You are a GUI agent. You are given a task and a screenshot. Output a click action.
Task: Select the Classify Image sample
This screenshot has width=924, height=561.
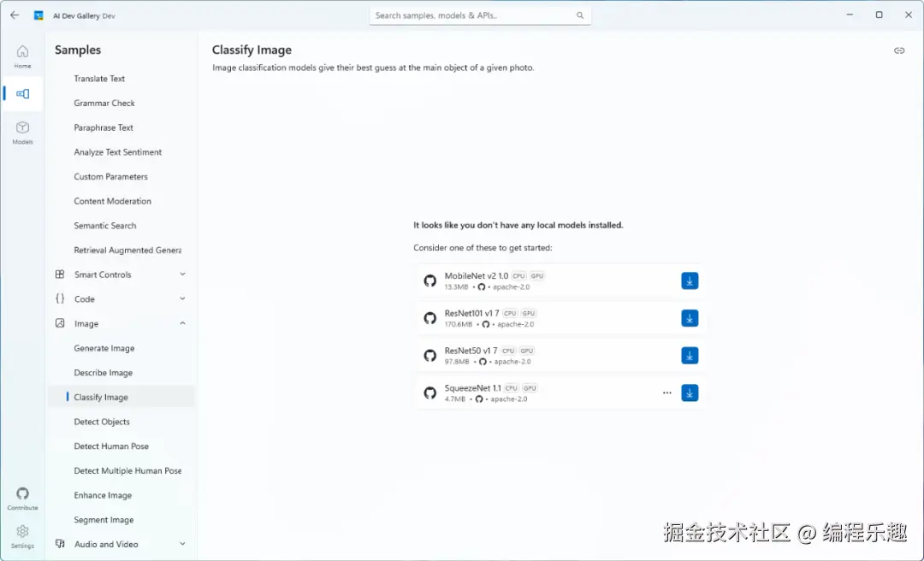(121, 397)
